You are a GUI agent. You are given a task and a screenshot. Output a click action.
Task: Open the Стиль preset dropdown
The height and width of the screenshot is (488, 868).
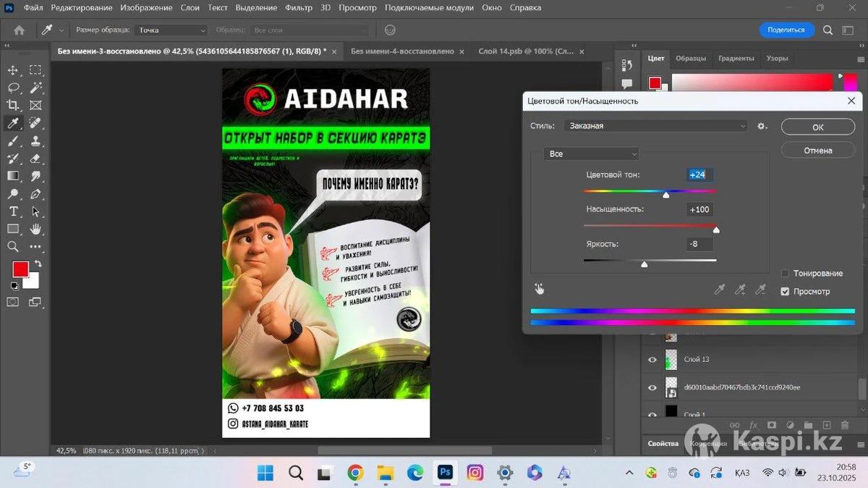pos(655,126)
